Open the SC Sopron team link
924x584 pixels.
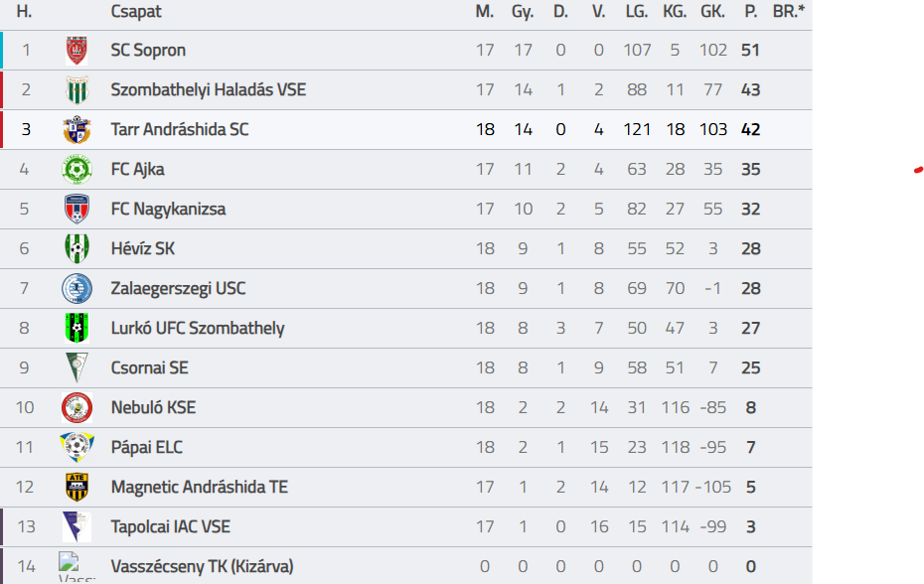point(148,50)
